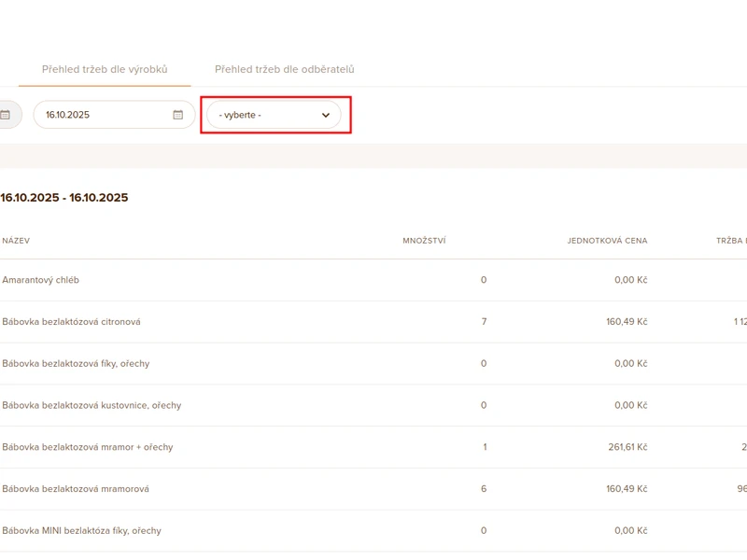The image size is (747, 560).
Task: Click 'Bábovka bezlaktozová mramor + ořechy' item
Action: [87, 448]
